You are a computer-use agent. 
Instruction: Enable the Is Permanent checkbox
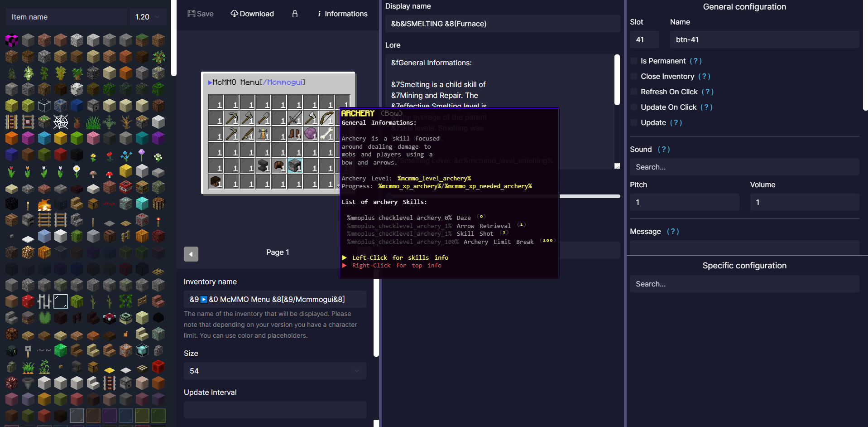click(x=634, y=61)
